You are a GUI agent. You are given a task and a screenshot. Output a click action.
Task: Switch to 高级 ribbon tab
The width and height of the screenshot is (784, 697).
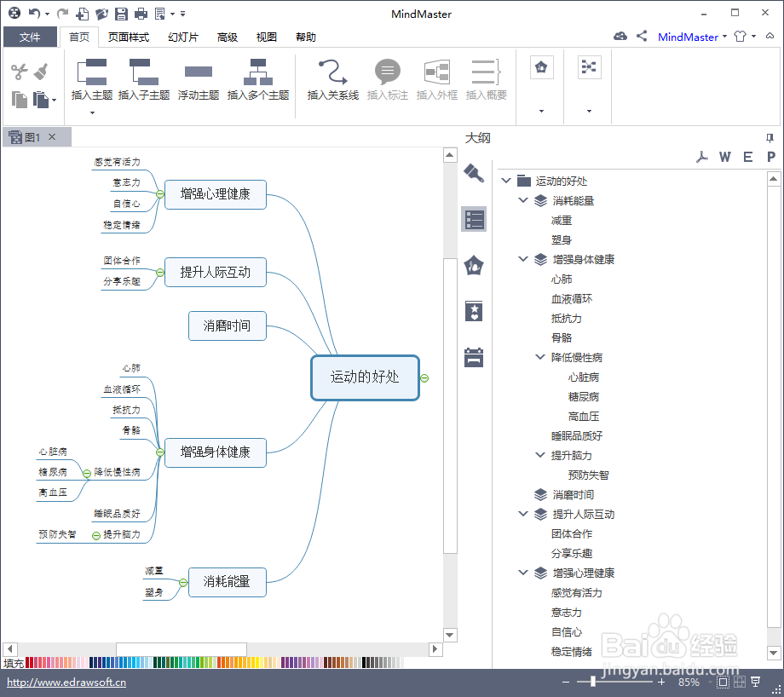pos(228,37)
